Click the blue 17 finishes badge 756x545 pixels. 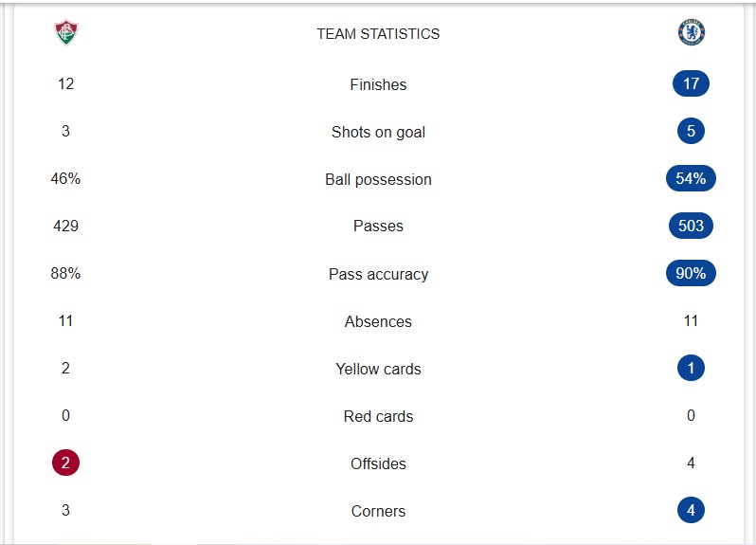(691, 83)
